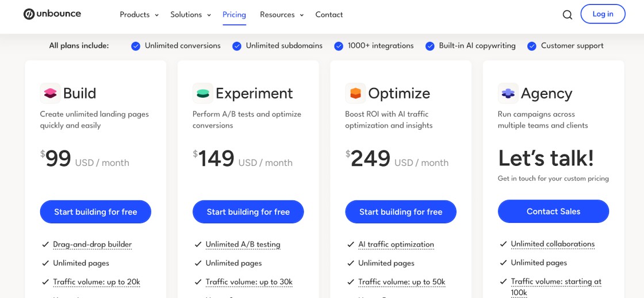644x298 pixels.
Task: Click the Customer support check icon
Action: pos(532,47)
